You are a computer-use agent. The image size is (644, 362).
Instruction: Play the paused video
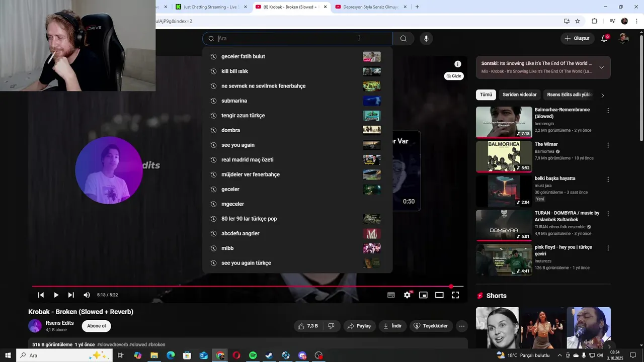tap(56, 295)
